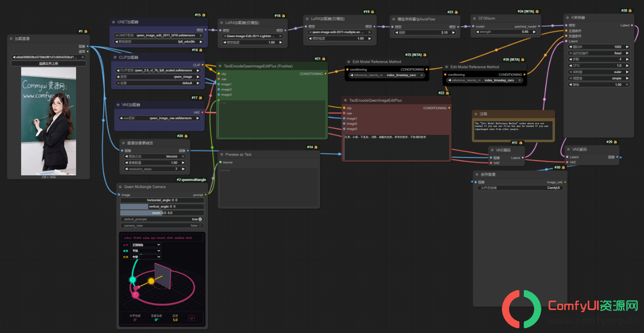
Task: Open the vae名称 qwen_image_vae selector
Action: pyautogui.click(x=159, y=118)
